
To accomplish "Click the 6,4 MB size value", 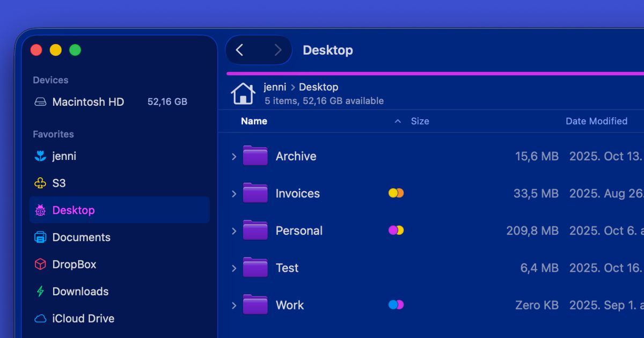I will pos(539,268).
